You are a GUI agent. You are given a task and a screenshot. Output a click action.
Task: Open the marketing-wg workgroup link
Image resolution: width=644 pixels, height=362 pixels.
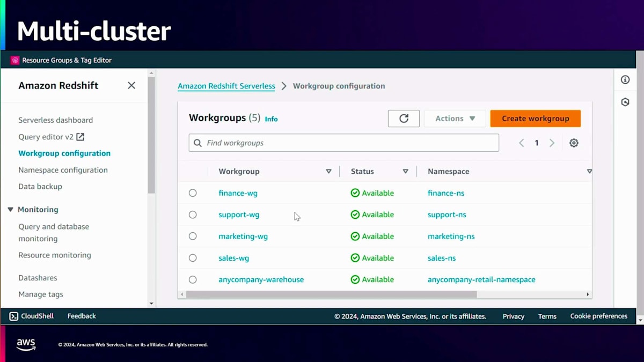click(243, 237)
